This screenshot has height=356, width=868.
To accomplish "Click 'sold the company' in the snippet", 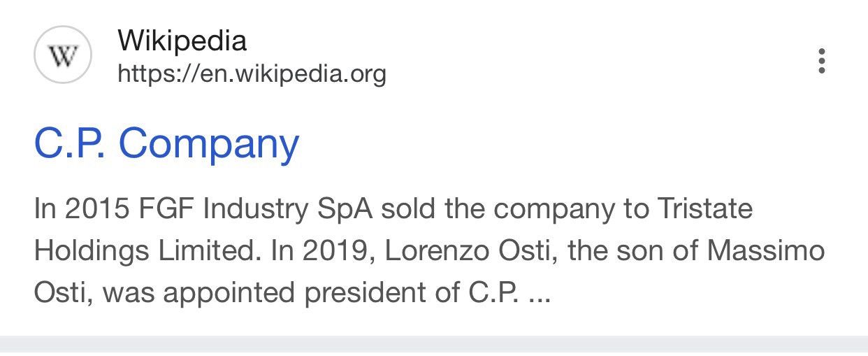I will (x=495, y=209).
